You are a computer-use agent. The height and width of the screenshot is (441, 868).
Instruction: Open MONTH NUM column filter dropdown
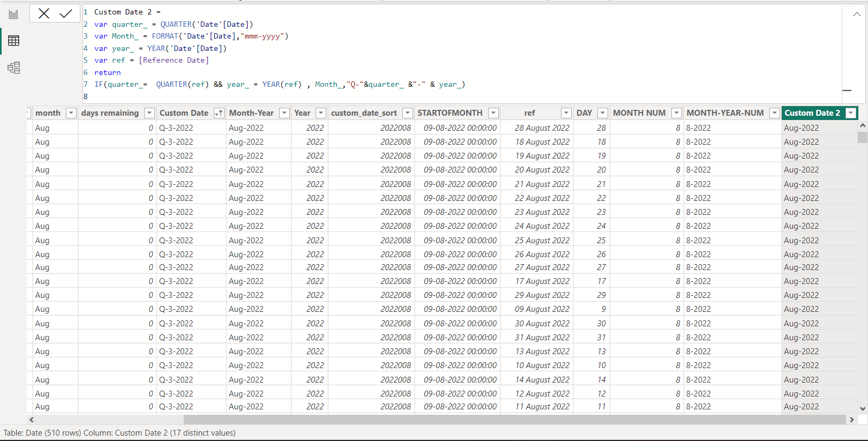677,113
